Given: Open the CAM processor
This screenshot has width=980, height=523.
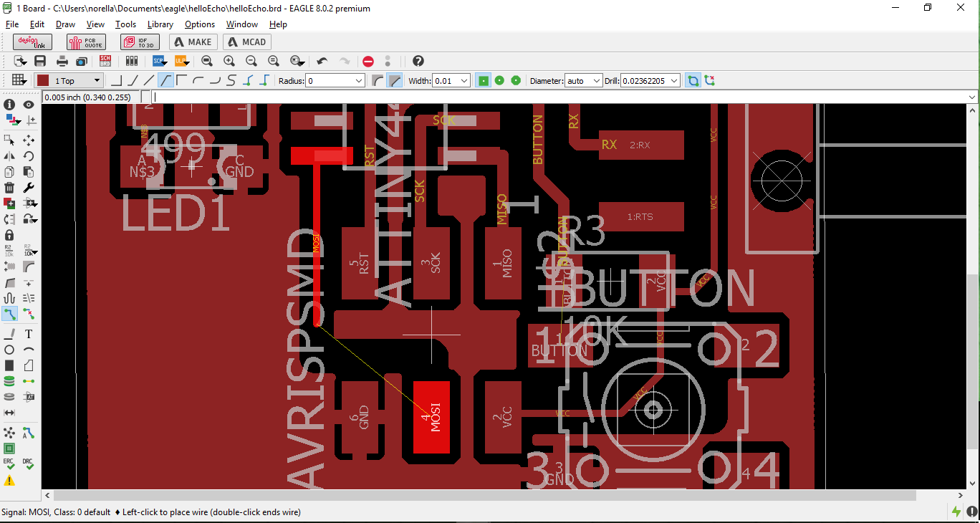Looking at the screenshot, I should [82, 62].
